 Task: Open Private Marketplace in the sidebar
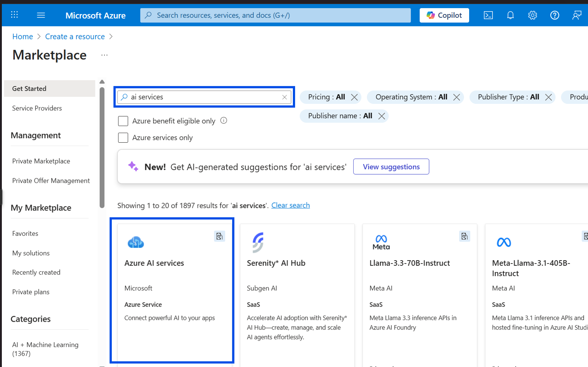pyautogui.click(x=41, y=161)
